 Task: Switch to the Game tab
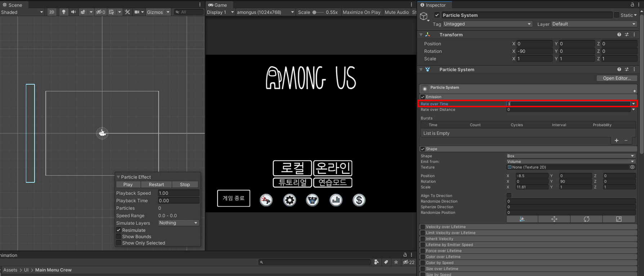(218, 5)
